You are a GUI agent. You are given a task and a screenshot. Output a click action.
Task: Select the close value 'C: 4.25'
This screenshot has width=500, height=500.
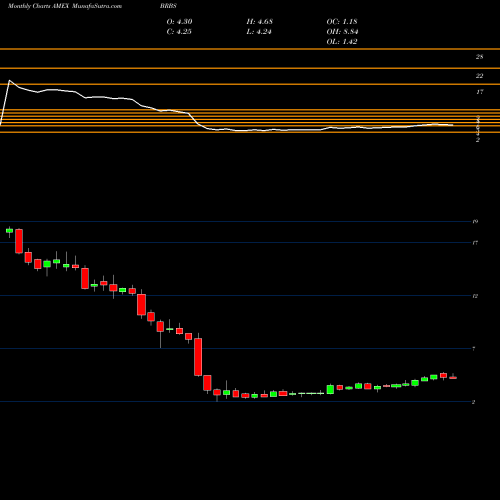pyautogui.click(x=179, y=32)
